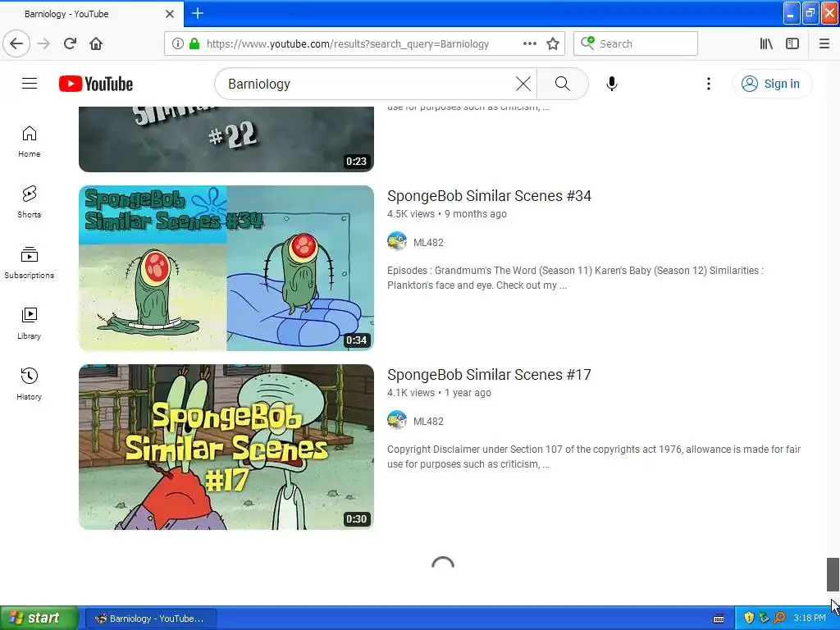
Task: Close the Barniology - YouTube tab
Action: (170, 14)
